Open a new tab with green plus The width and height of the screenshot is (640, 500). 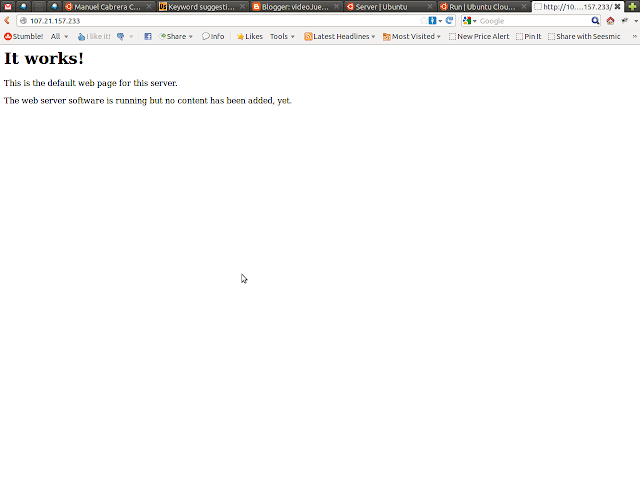pyautogui.click(x=632, y=7)
